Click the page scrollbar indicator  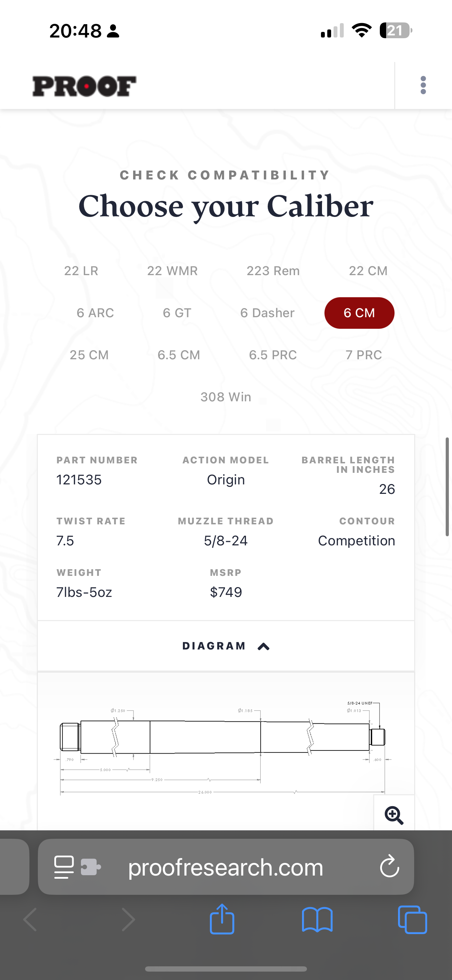click(447, 487)
